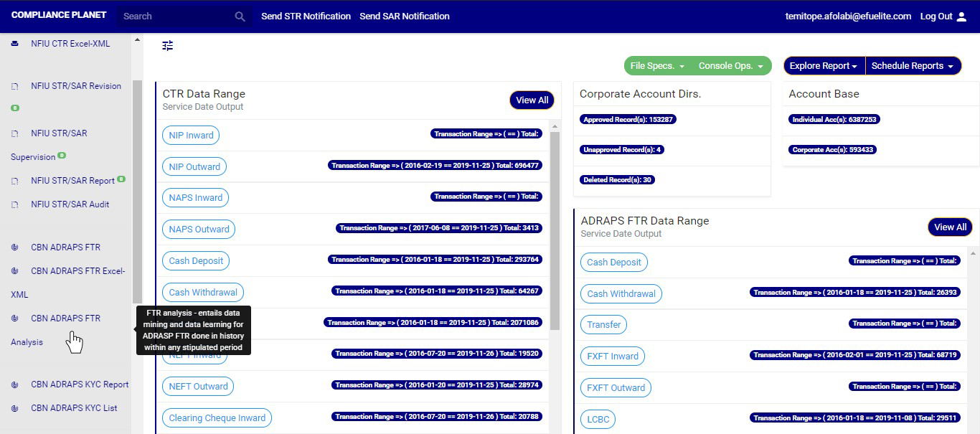Click View All in CTR Data Range
The height and width of the screenshot is (434, 980).
click(532, 100)
